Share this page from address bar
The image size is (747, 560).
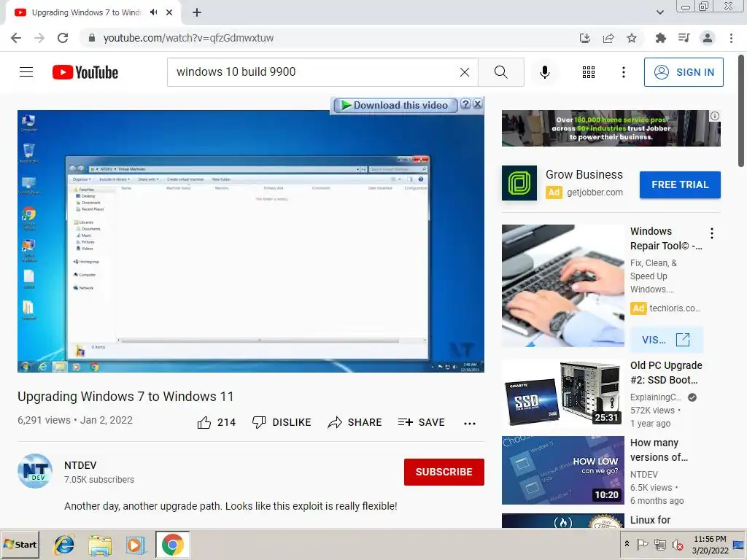coord(608,38)
